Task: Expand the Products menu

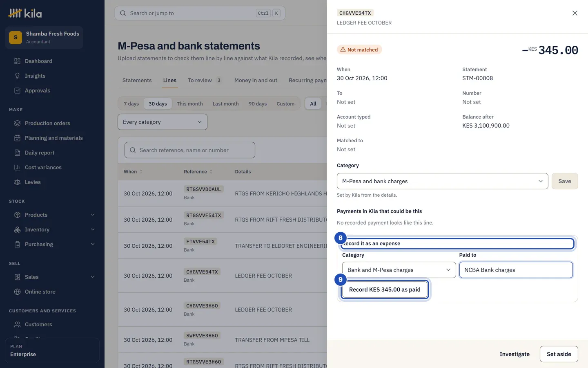Action: (x=52, y=215)
